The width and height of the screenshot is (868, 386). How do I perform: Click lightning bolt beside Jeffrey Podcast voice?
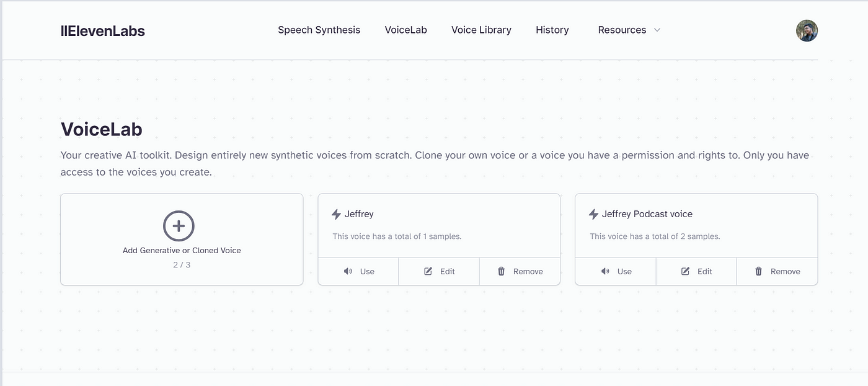(x=594, y=214)
